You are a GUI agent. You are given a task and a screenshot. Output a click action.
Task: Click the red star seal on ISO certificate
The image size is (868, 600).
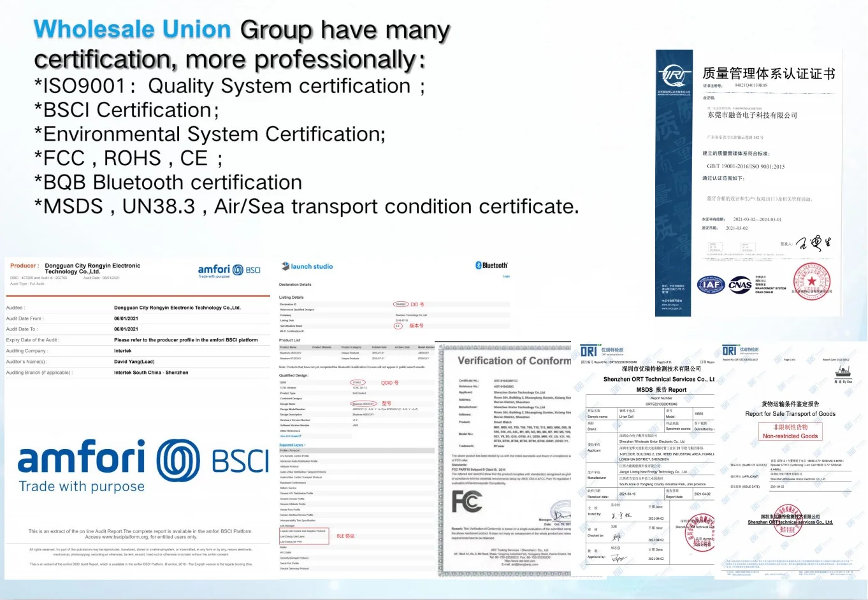tap(811, 281)
